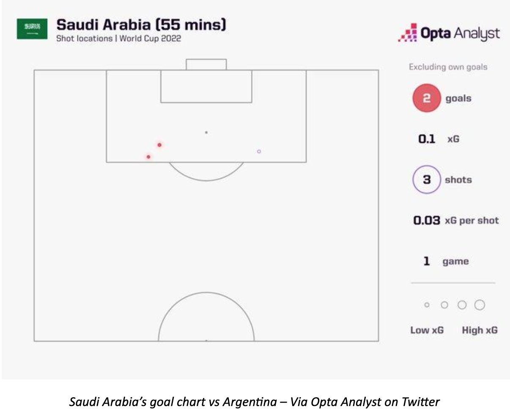Click the upper red goal shot marker
The height and width of the screenshot is (420, 510).
point(159,145)
